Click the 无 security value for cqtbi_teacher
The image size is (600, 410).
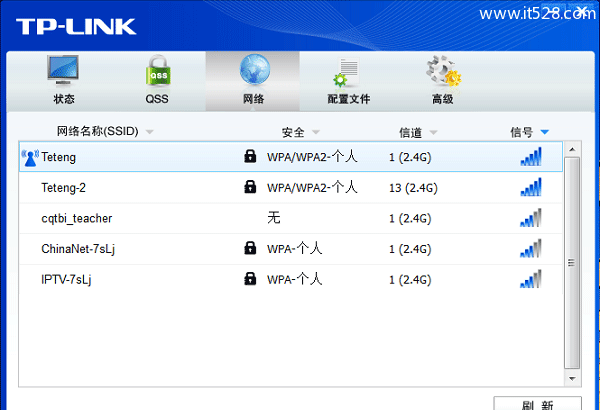[x=274, y=218]
